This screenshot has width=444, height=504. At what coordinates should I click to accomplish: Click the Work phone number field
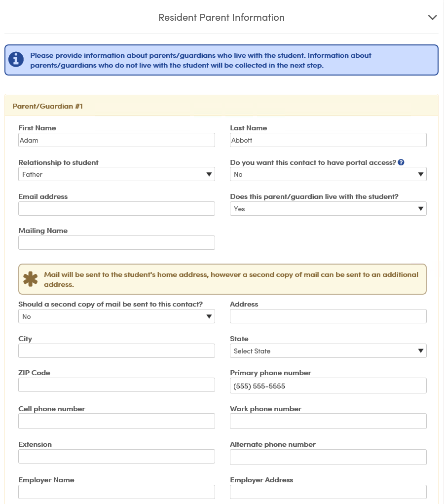(328, 421)
